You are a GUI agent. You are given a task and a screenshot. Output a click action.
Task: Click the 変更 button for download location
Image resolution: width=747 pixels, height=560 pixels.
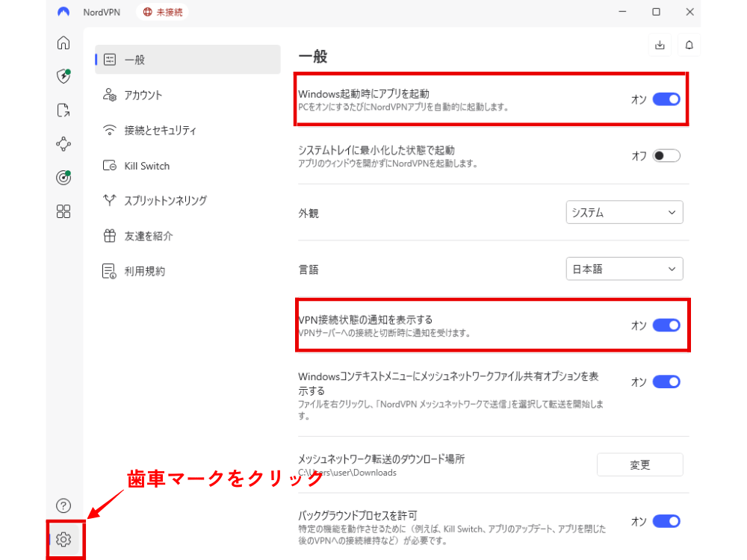point(639,464)
